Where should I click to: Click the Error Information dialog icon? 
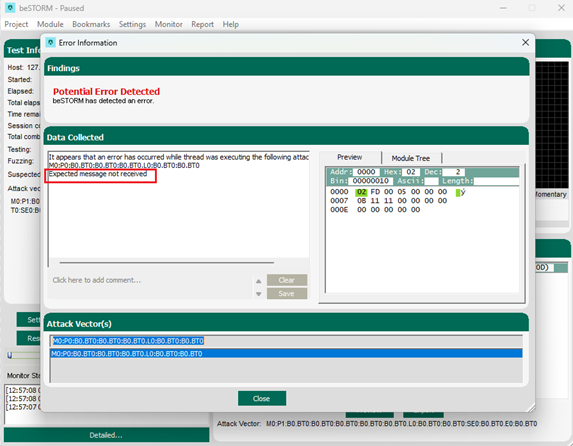click(x=50, y=42)
